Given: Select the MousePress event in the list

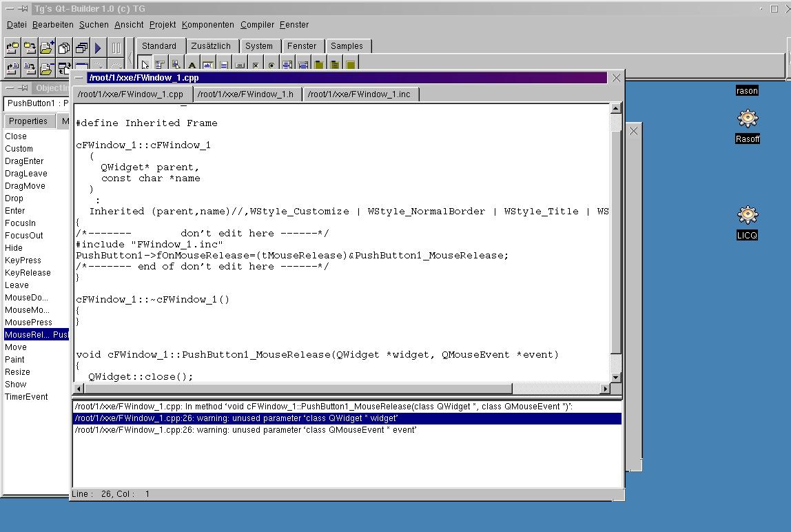Looking at the screenshot, I should point(28,323).
